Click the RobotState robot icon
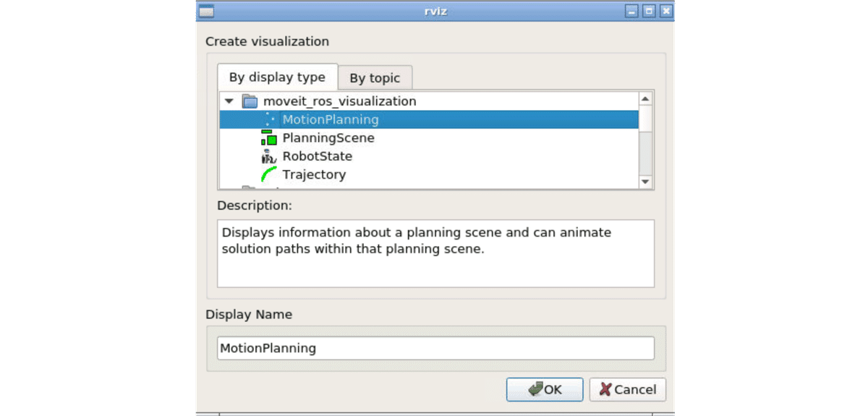 (x=269, y=156)
